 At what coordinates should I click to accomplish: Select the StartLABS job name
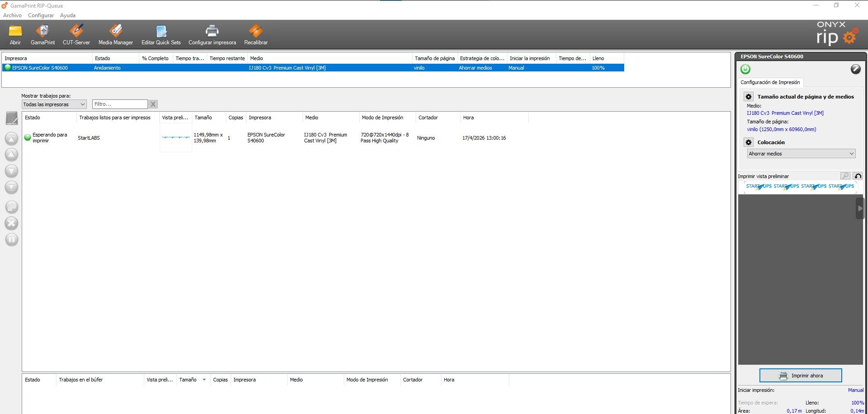[89, 138]
